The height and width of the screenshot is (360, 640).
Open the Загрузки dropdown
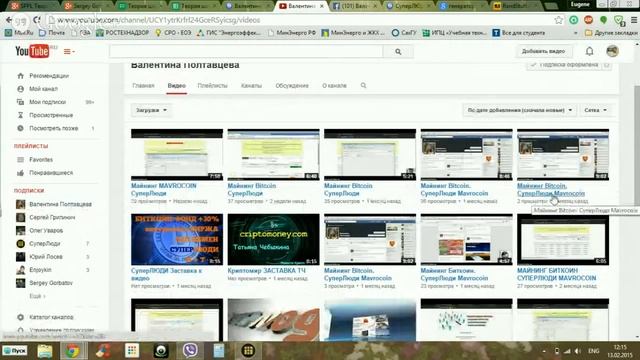[x=151, y=110]
